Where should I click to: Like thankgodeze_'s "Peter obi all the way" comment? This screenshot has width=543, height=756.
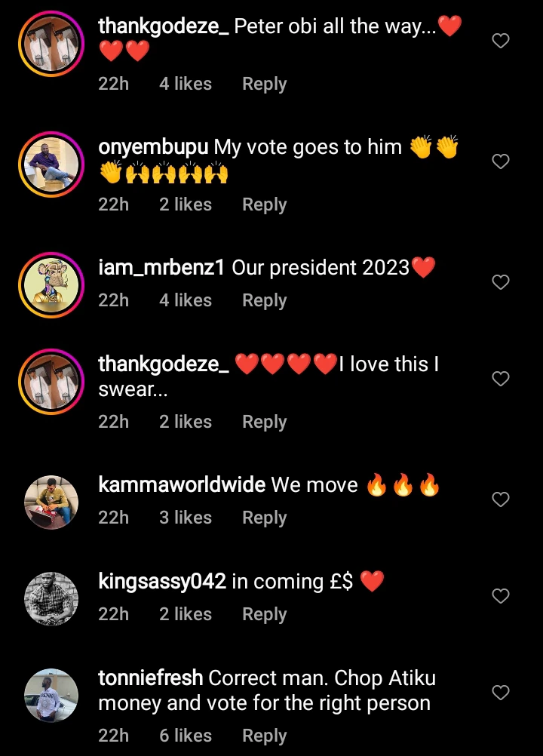pyautogui.click(x=501, y=41)
